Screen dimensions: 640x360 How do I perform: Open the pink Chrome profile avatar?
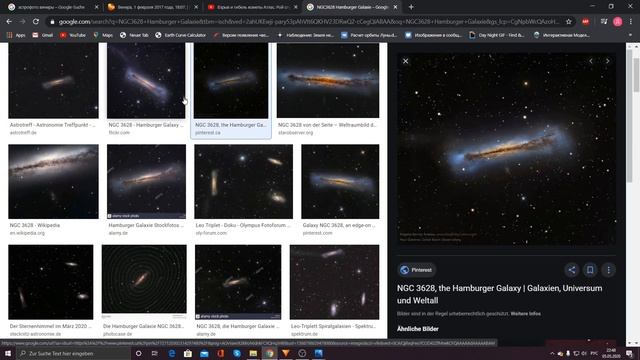pos(618,22)
